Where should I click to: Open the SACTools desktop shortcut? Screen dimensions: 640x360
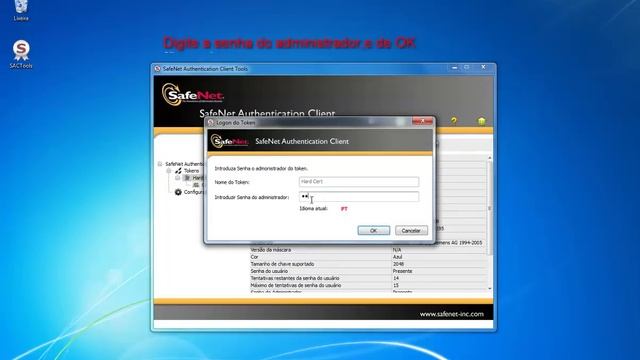(21, 54)
